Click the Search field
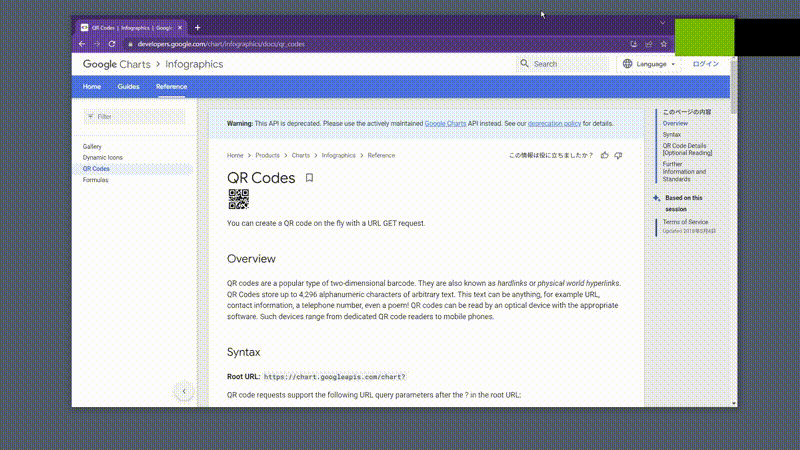800x450 pixels. (562, 64)
